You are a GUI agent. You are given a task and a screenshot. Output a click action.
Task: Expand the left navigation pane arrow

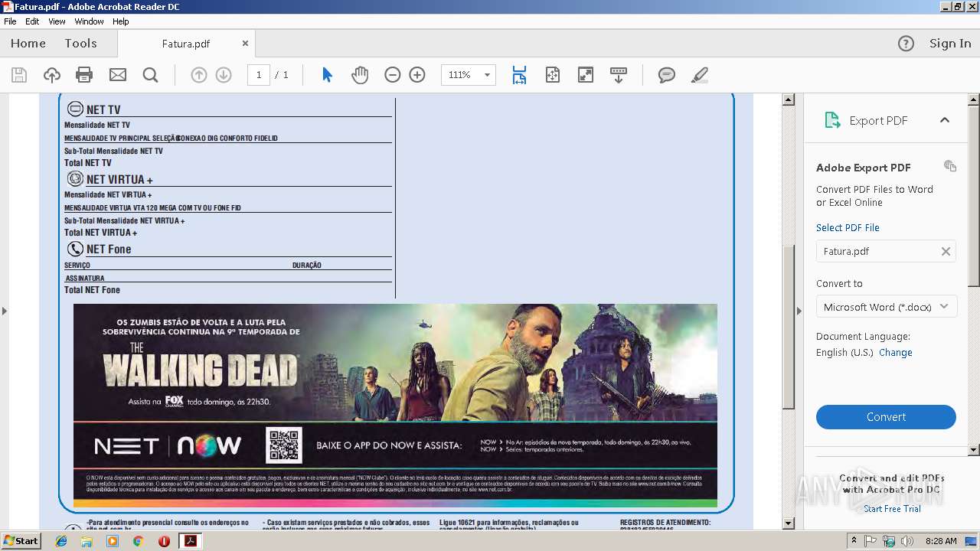click(x=5, y=311)
